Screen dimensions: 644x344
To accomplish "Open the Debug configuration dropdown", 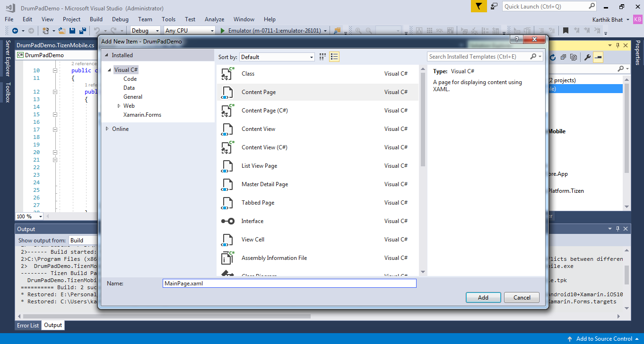I will click(146, 31).
